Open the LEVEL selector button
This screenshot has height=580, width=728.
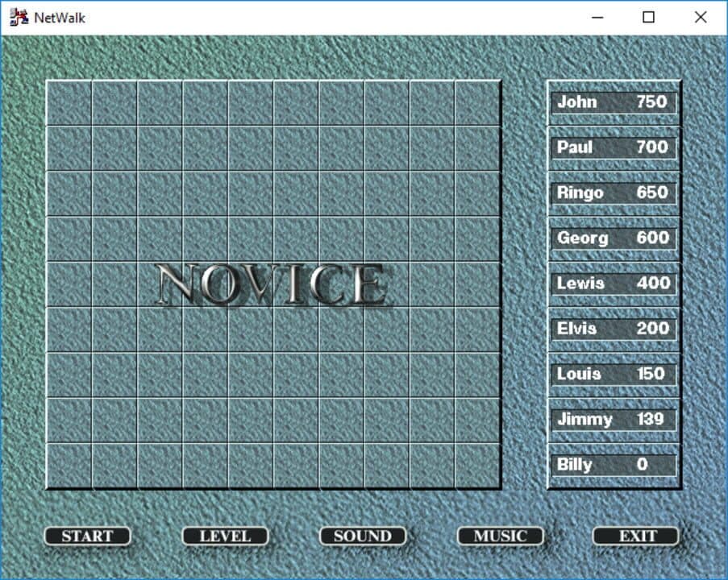[225, 536]
